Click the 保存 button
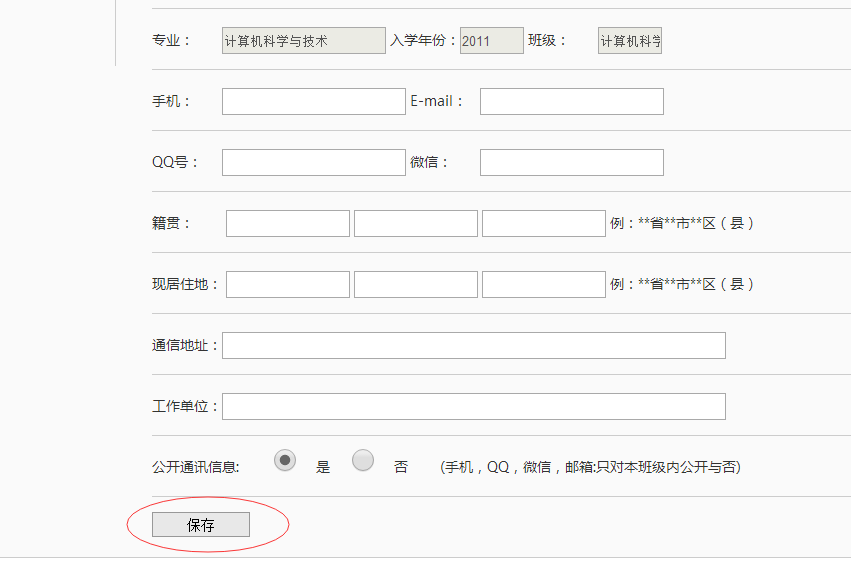Screen dimensions: 851x569 point(201,525)
